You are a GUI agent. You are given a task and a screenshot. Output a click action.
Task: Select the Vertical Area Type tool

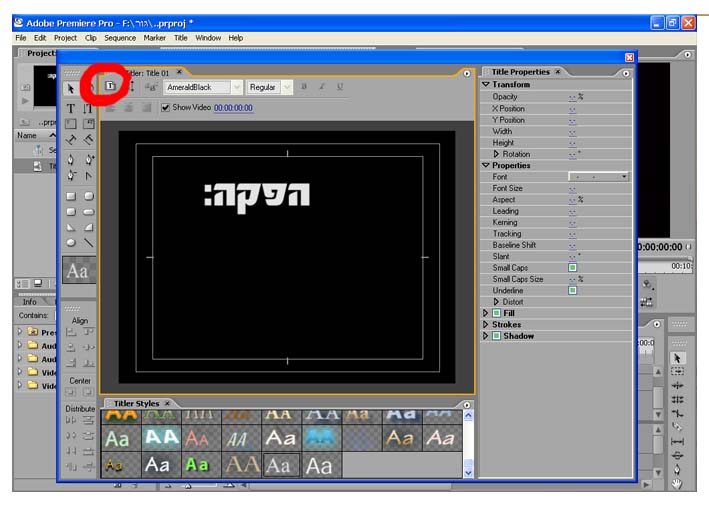point(89,123)
